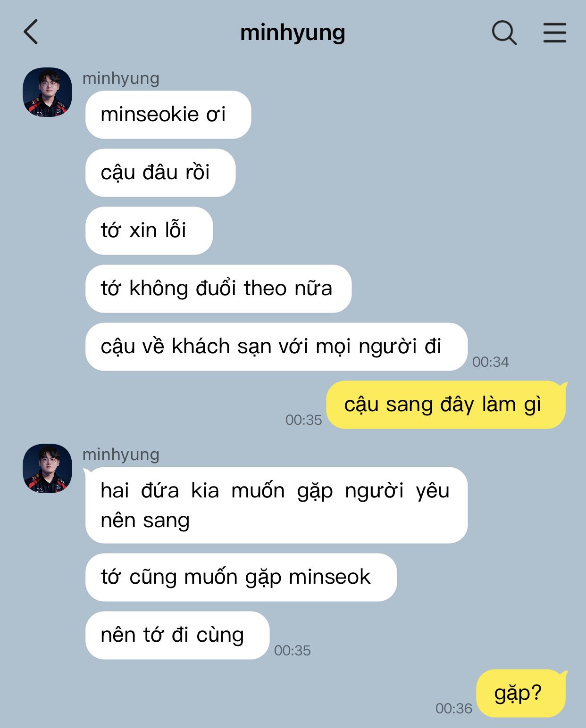
Task: Select the 'cậu đâu rồi' message
Action: 160,173
